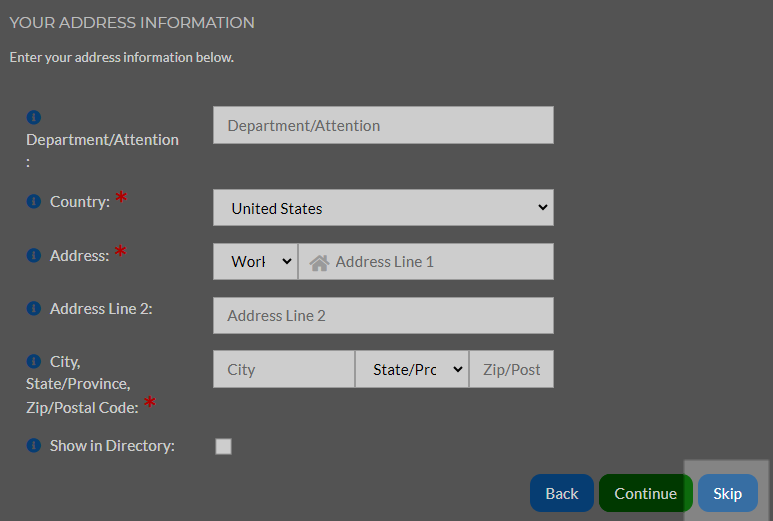Click info icon next to City label
773x521 pixels.
click(34, 361)
